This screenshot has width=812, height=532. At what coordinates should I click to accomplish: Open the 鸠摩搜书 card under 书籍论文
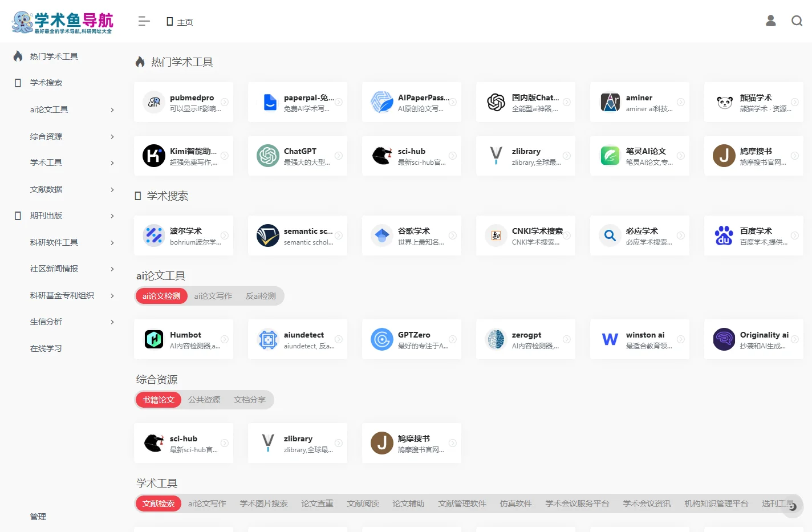pos(412,443)
